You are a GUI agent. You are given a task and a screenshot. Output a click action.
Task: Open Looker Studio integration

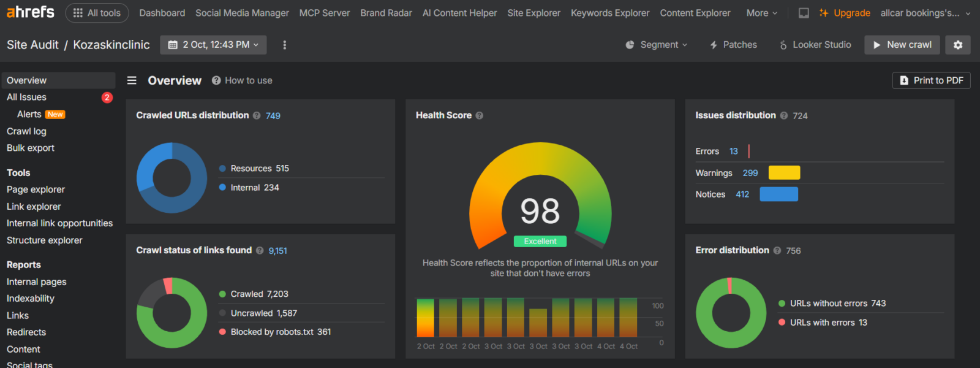coord(815,45)
